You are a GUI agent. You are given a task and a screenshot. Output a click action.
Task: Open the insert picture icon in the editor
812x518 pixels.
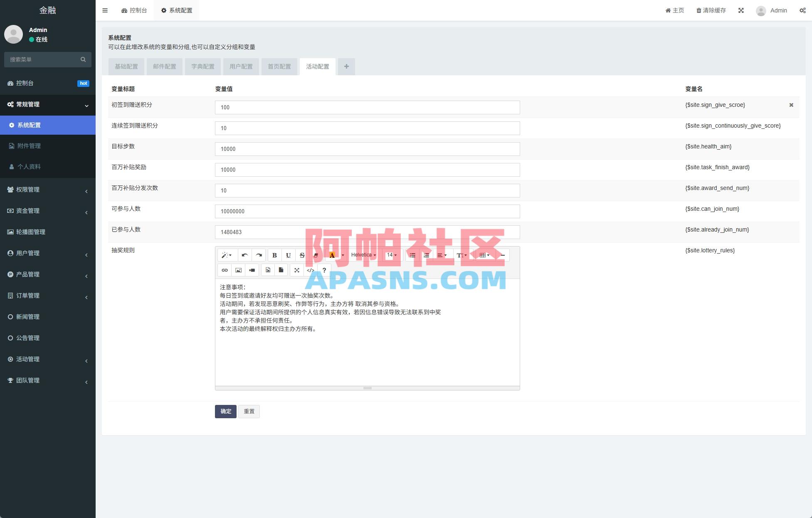238,270
